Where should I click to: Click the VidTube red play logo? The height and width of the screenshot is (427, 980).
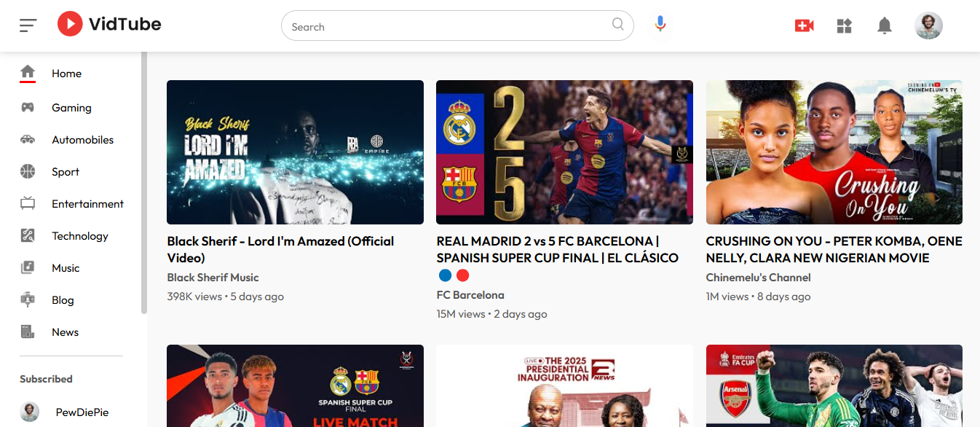[70, 24]
